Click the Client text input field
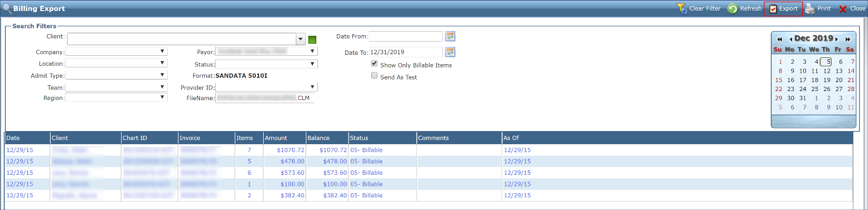The height and width of the screenshot is (210, 868). (182, 39)
